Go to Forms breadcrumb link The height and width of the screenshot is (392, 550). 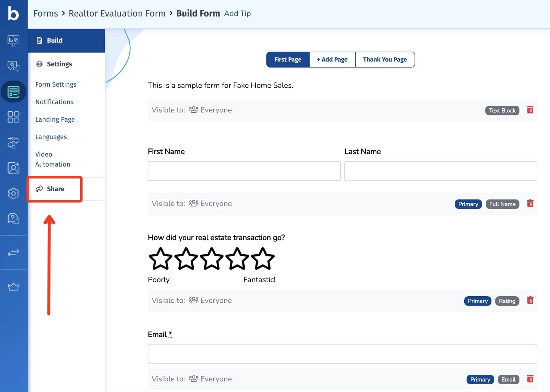[x=46, y=14]
